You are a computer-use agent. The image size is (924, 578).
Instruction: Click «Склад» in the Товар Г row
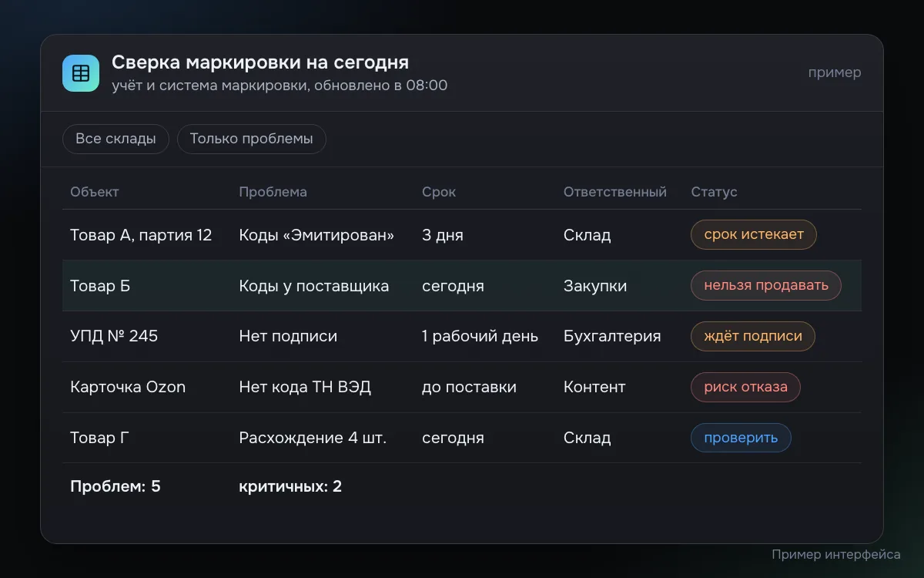pos(588,438)
